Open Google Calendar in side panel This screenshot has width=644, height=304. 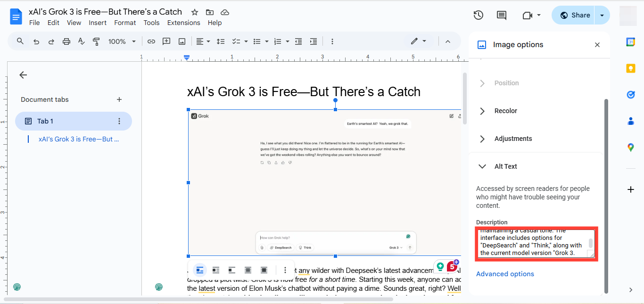pos(631,42)
